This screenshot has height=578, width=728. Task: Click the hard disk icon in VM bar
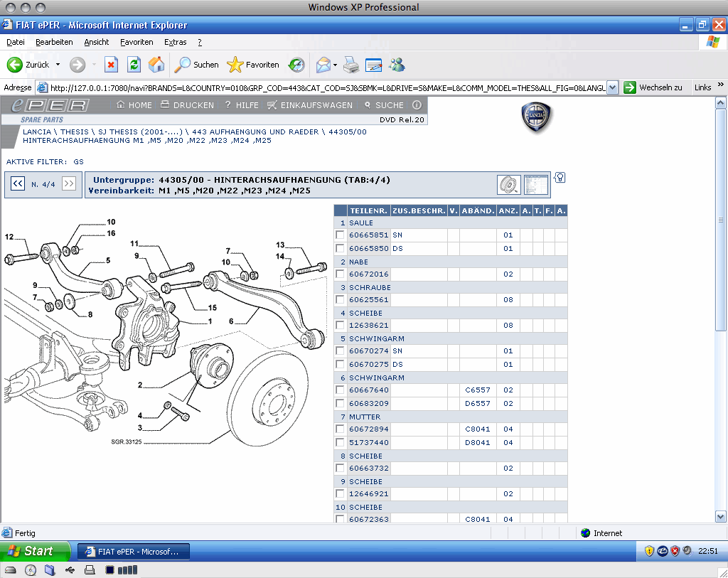point(10,570)
